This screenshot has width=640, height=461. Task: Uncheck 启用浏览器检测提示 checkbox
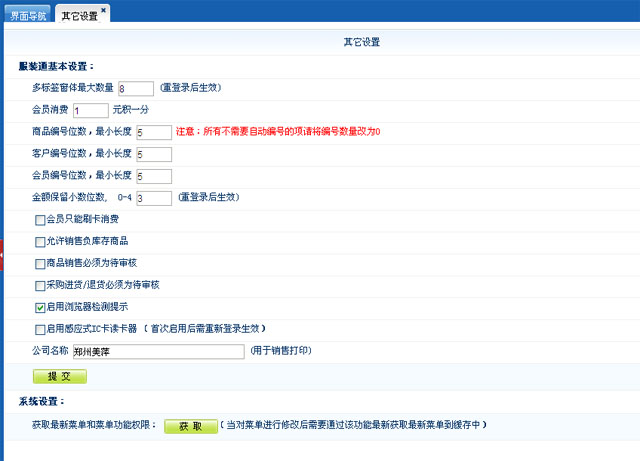click(40, 307)
